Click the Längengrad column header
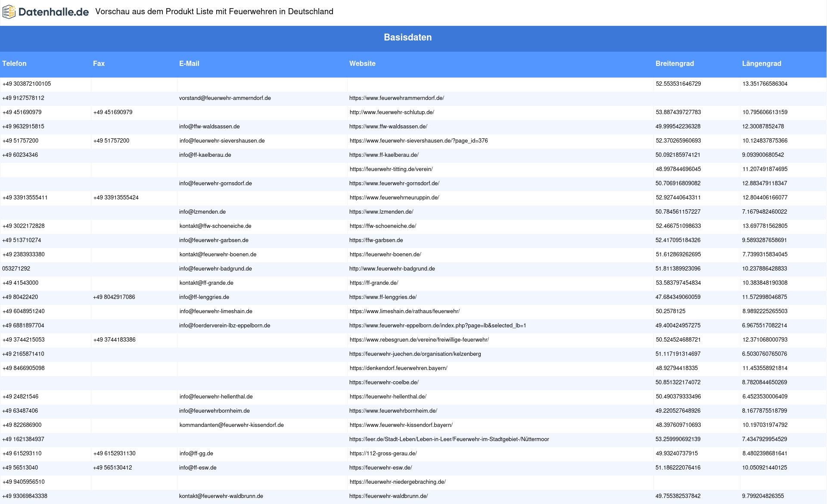Image resolution: width=827 pixels, height=504 pixels. pyautogui.click(x=762, y=64)
